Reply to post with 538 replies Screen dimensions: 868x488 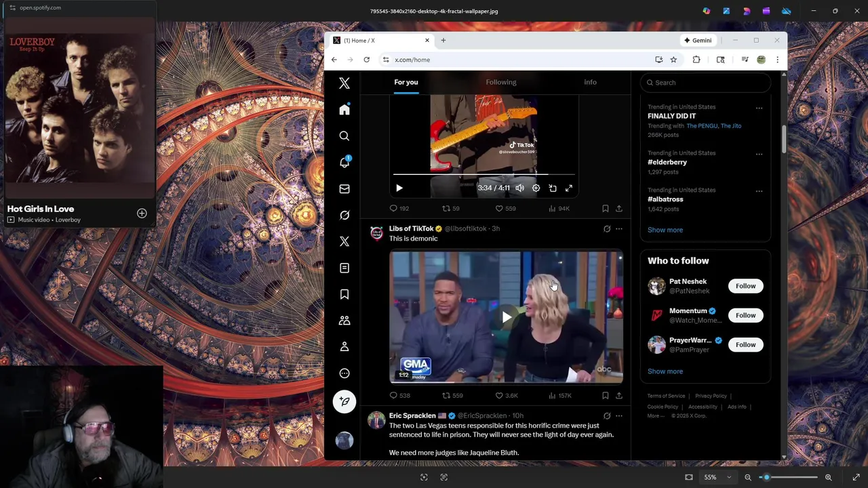(400, 395)
